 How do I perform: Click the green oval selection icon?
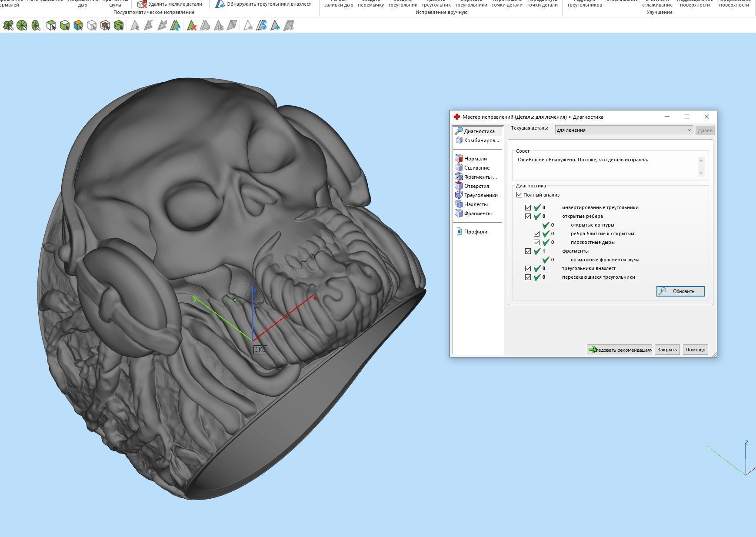pos(35,26)
